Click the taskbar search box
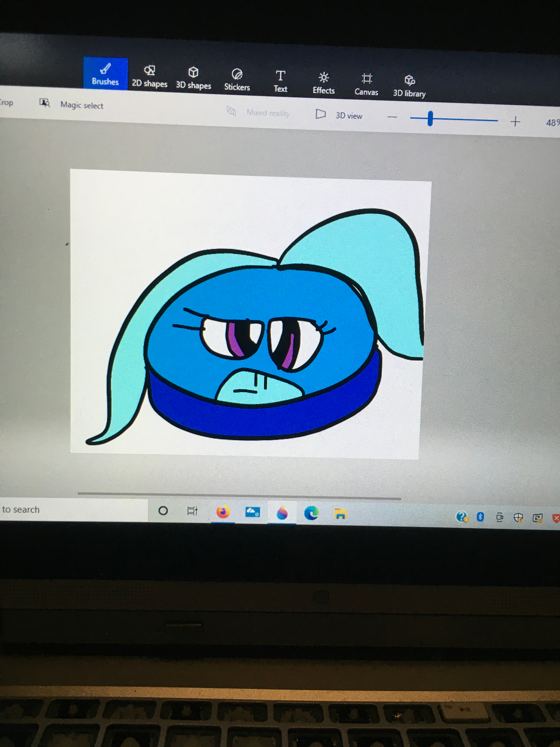This screenshot has width=560, height=747. [x=73, y=510]
